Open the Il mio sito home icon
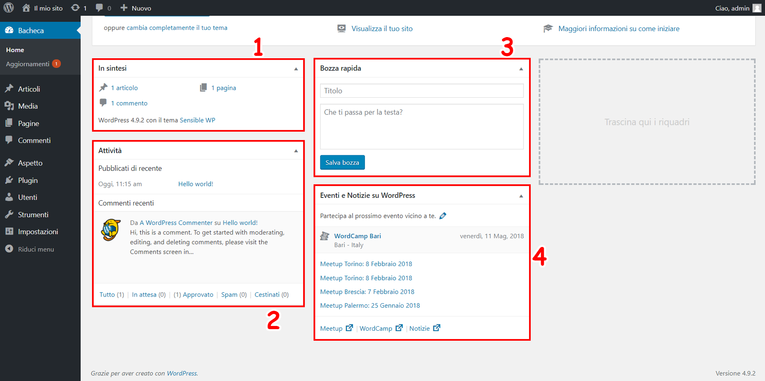This screenshot has width=765, height=381. (x=26, y=8)
